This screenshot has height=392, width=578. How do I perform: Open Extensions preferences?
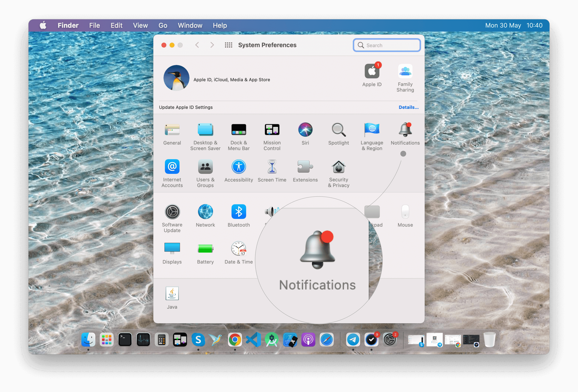click(x=305, y=171)
